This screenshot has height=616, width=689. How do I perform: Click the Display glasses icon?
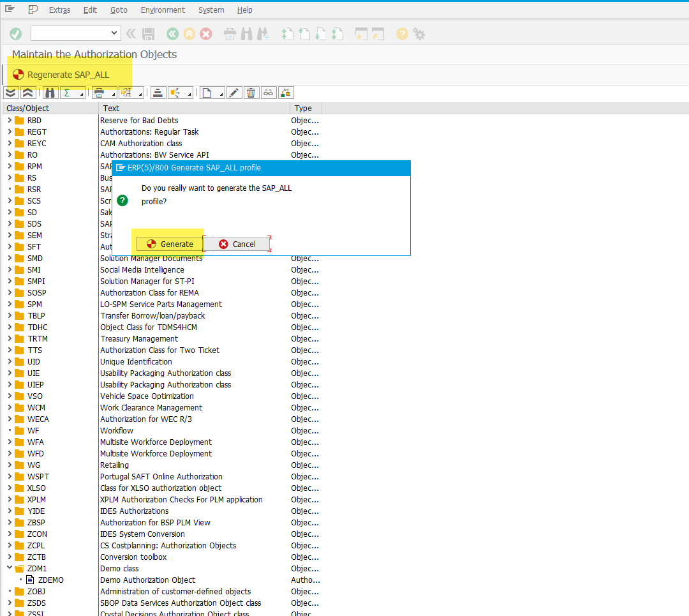click(268, 93)
